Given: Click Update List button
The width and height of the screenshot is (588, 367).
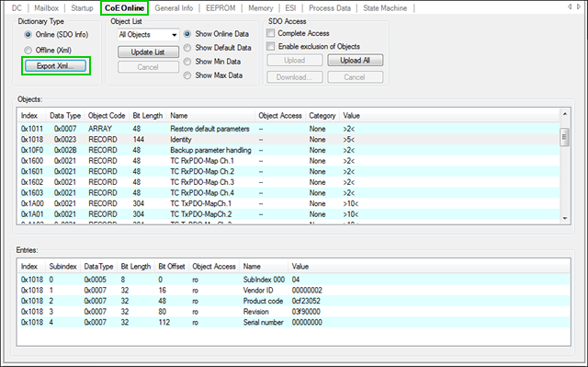Looking at the screenshot, I should [148, 52].
